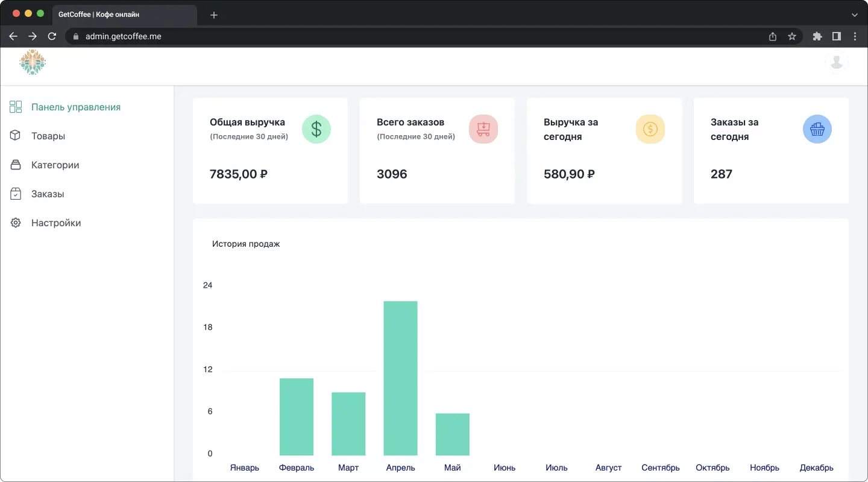Open Настройки settings page
Image resolution: width=868 pixels, height=482 pixels.
coord(56,223)
